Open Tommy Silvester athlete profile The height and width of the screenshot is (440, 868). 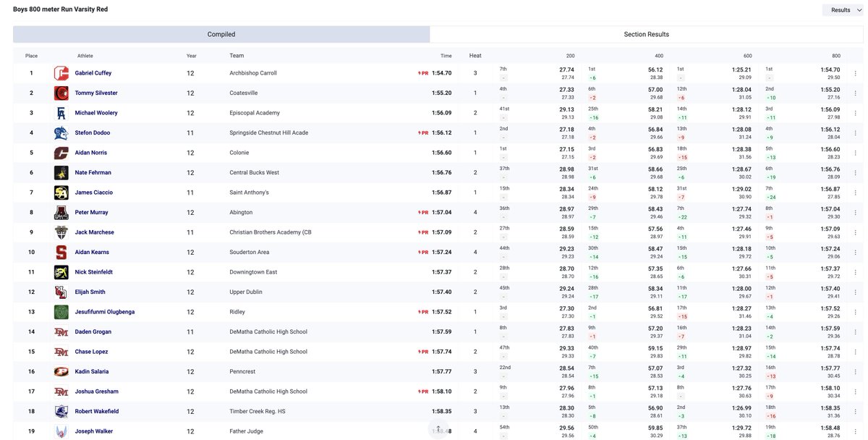tap(96, 93)
